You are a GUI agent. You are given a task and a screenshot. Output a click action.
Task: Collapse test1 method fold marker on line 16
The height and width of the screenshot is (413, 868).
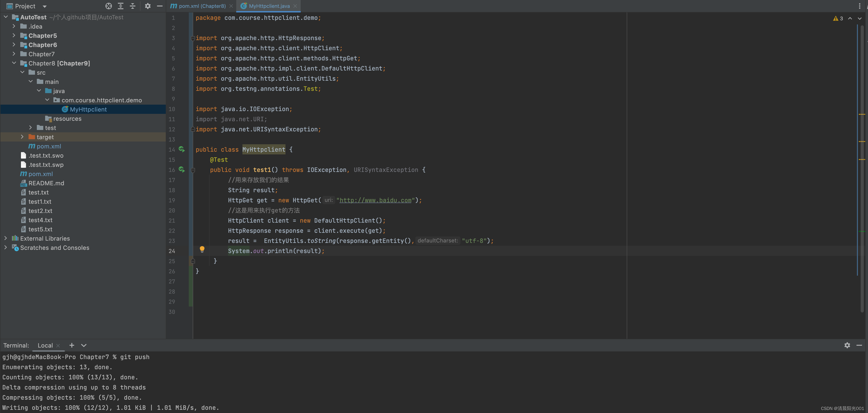(193, 170)
